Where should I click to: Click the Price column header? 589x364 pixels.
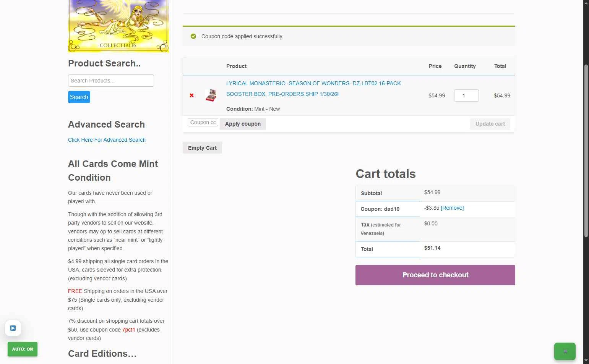(435, 66)
